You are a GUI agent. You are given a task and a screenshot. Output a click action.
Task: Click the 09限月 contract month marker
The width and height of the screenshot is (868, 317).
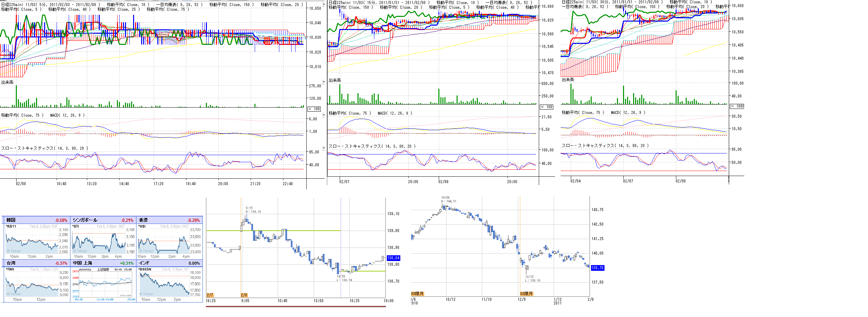click(x=417, y=294)
